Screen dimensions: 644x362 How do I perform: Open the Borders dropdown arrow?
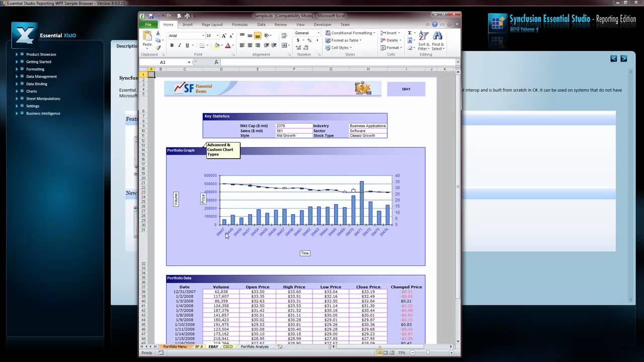[207, 45]
